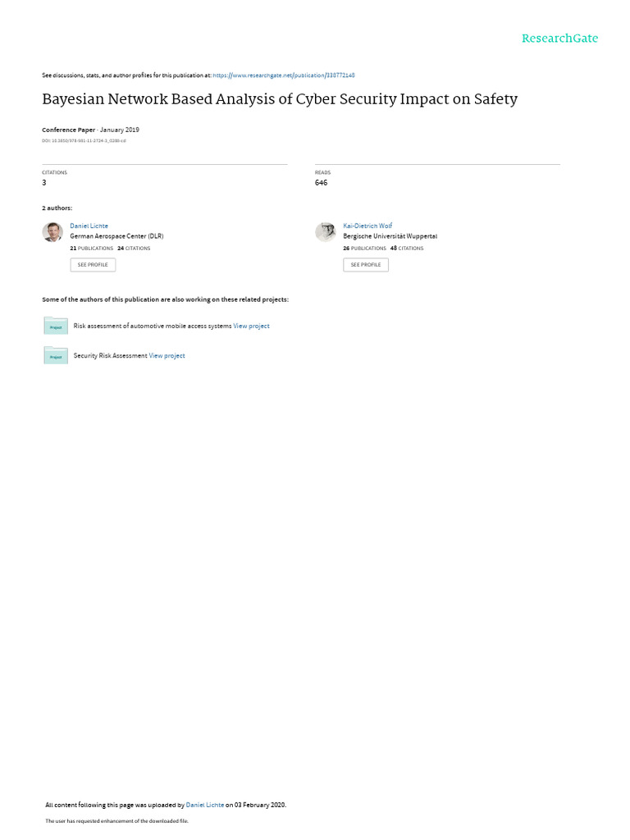Click Kai-Dietrich Wolf's 26 publications stat
This screenshot has height=840, width=630.
[364, 248]
